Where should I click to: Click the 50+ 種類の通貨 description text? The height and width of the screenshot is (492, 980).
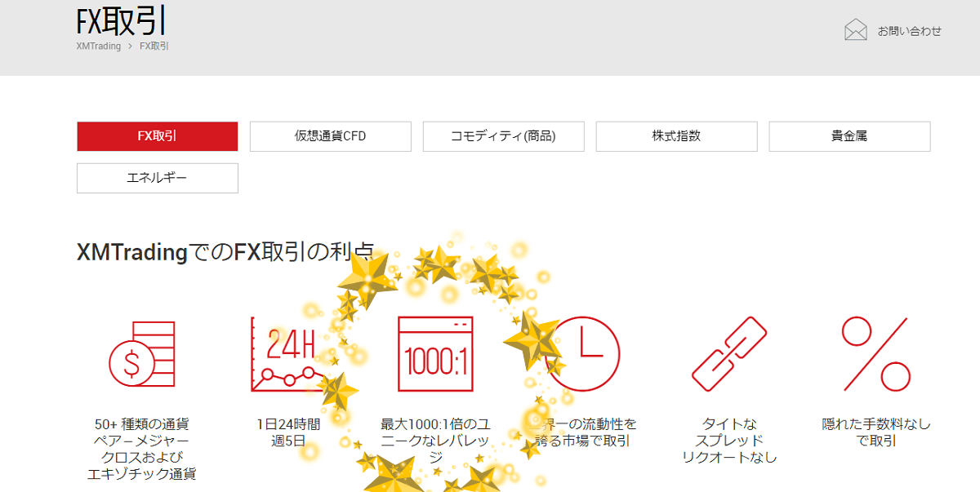(141, 449)
